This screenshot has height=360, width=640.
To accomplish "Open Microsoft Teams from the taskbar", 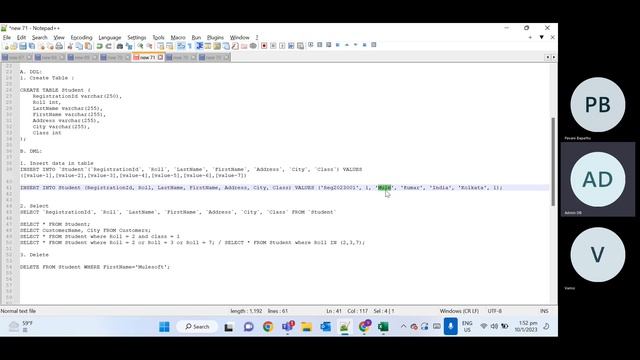I will click(x=287, y=327).
